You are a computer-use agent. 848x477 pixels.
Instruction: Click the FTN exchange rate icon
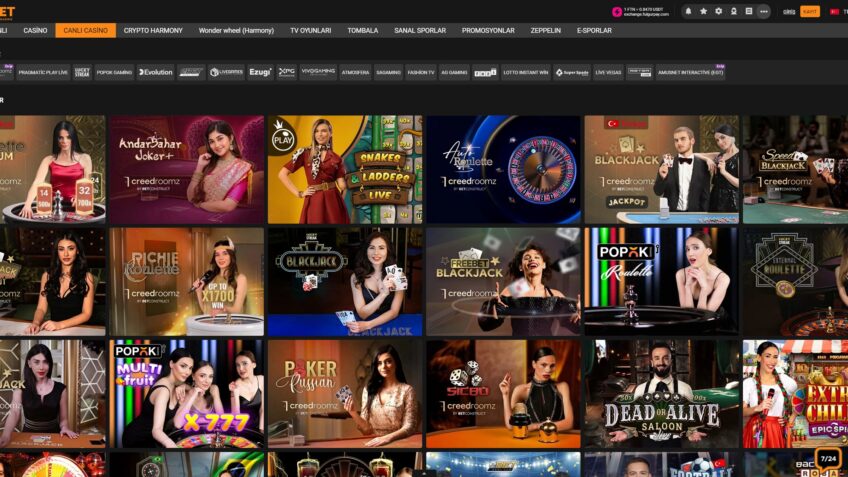617,12
